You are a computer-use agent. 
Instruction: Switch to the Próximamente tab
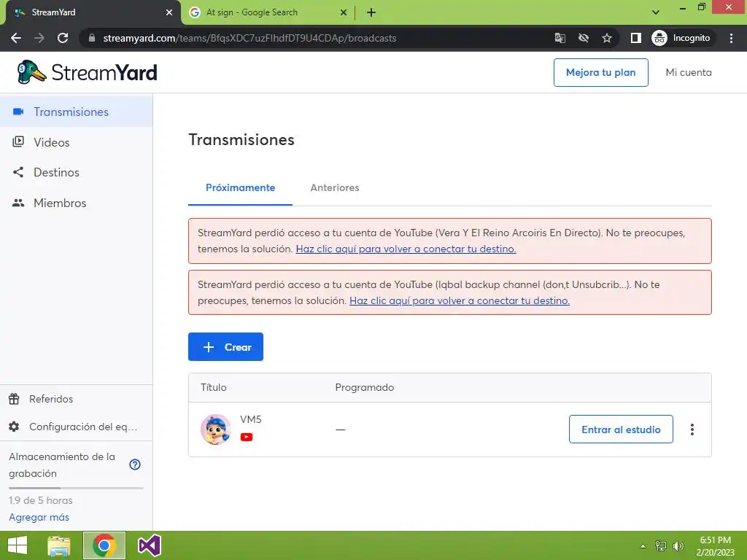coord(240,187)
